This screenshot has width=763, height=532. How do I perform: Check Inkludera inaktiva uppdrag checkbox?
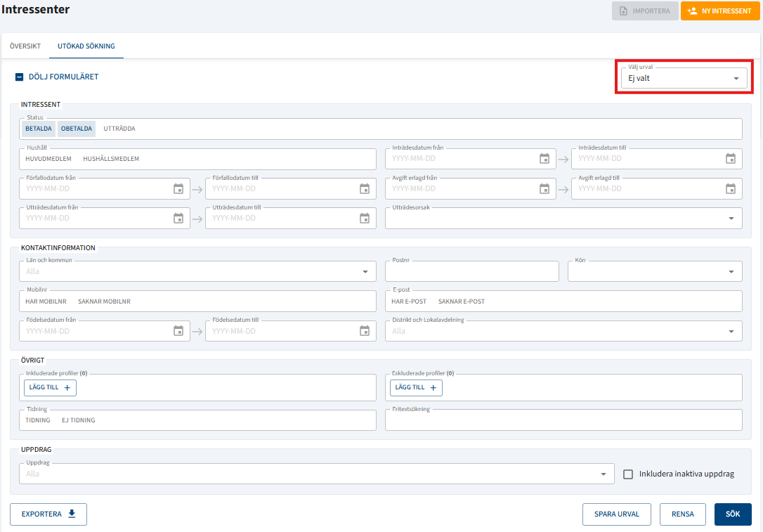coord(628,474)
